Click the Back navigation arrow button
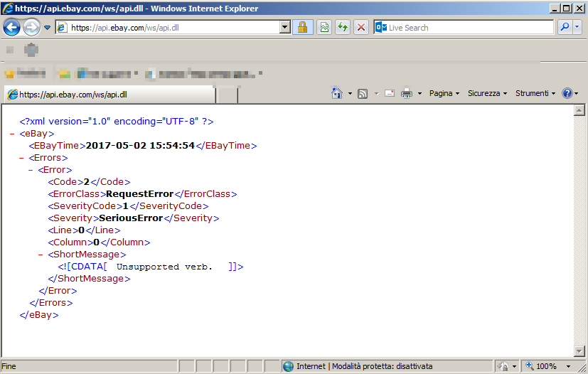Viewport: 588px width, 374px height. coord(11,28)
